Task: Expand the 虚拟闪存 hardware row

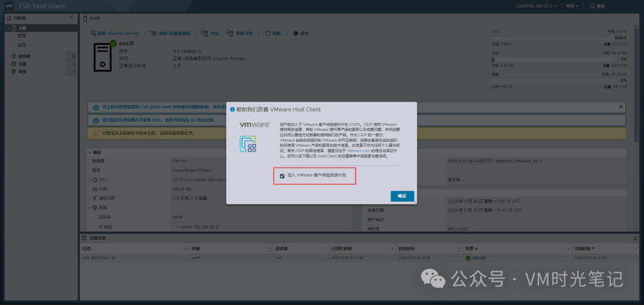Action: coord(89,199)
